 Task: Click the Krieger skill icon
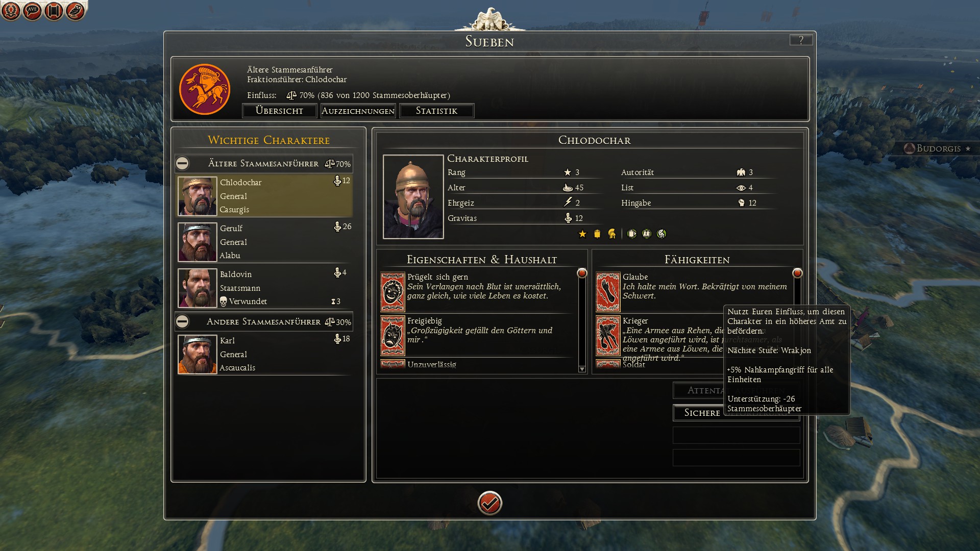tap(608, 336)
